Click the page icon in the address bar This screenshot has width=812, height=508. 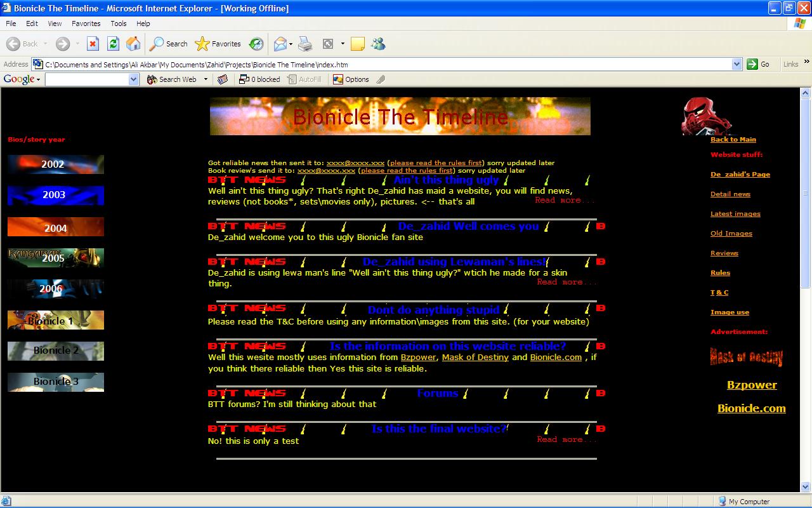pyautogui.click(x=38, y=64)
